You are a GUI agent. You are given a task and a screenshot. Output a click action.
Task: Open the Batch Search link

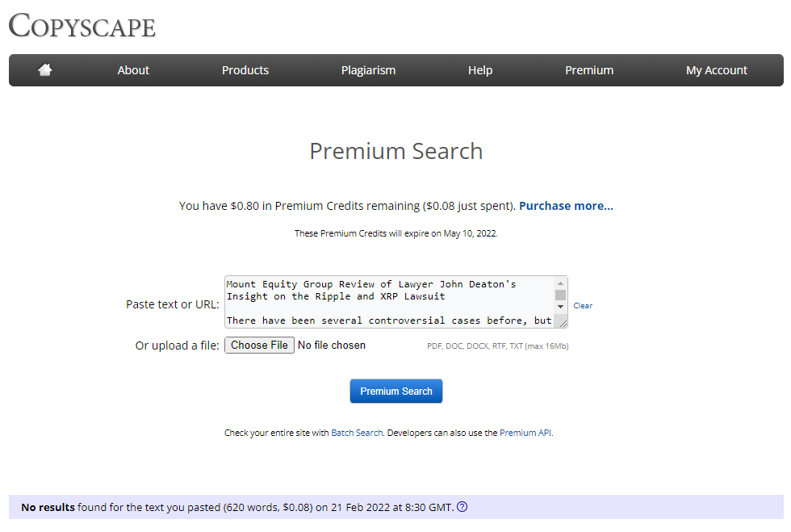[x=357, y=433]
